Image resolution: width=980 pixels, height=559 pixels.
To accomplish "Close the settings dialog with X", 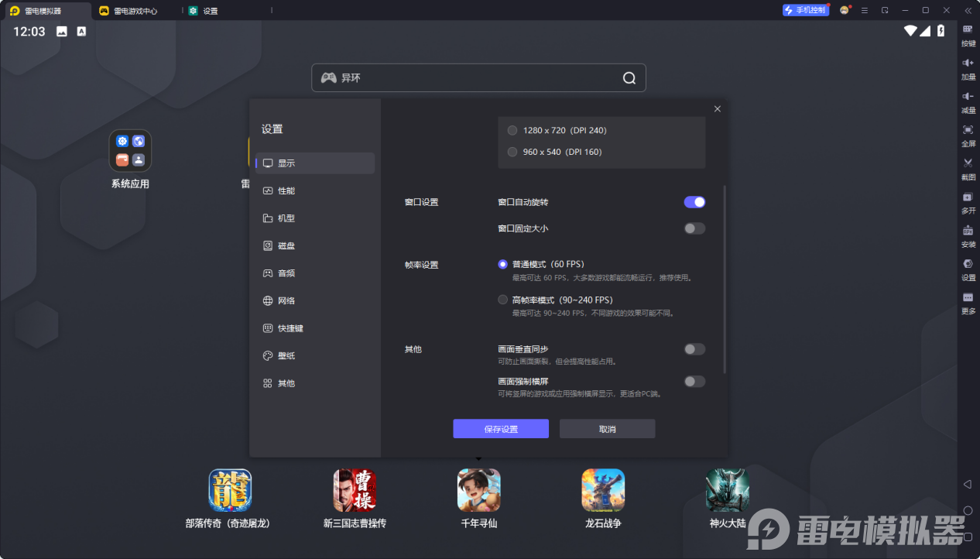I will pyautogui.click(x=718, y=109).
